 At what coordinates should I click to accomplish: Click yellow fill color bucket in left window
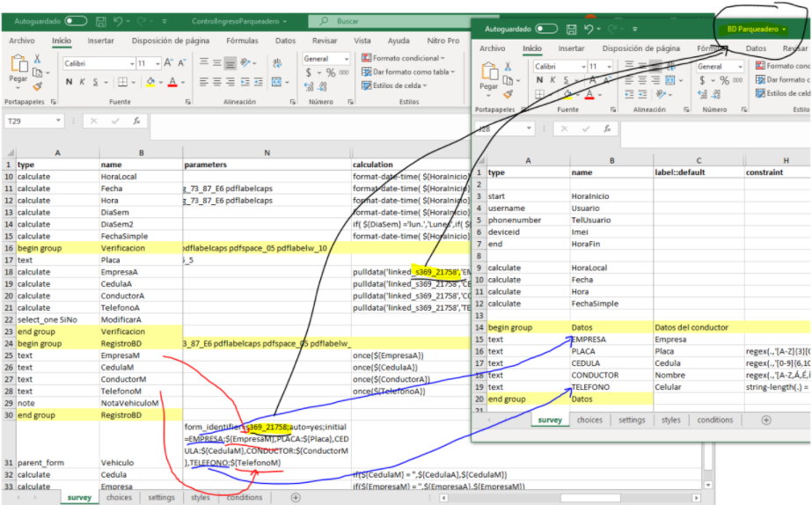point(150,82)
